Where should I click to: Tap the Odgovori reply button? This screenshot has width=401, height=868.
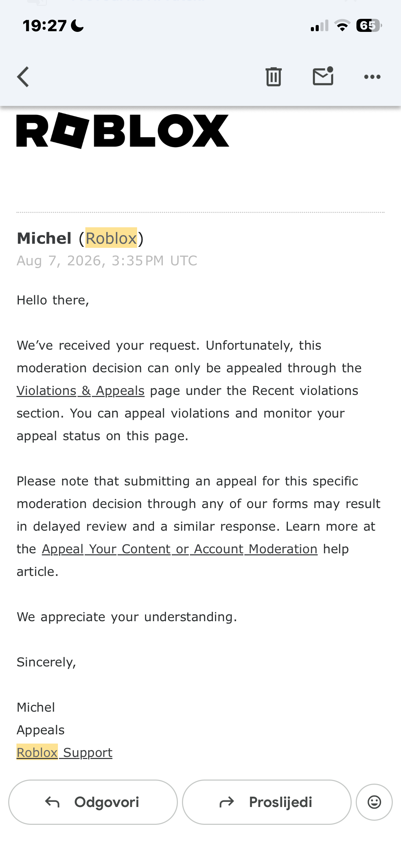coord(93,802)
